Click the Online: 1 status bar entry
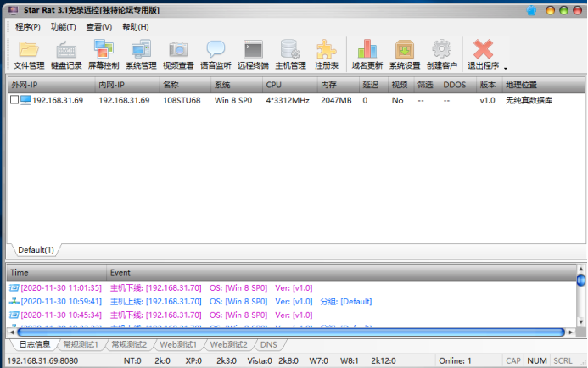The width and height of the screenshot is (588, 368). pyautogui.click(x=455, y=361)
